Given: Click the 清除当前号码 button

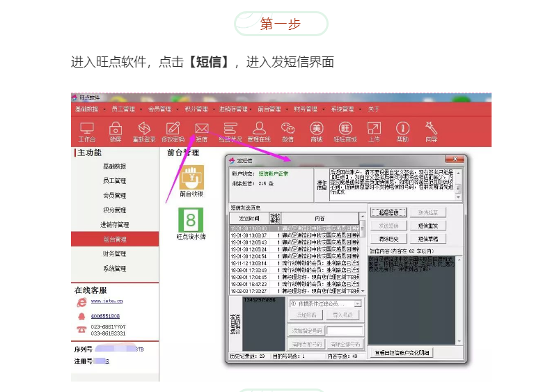Looking at the screenshot, I should (x=306, y=344).
